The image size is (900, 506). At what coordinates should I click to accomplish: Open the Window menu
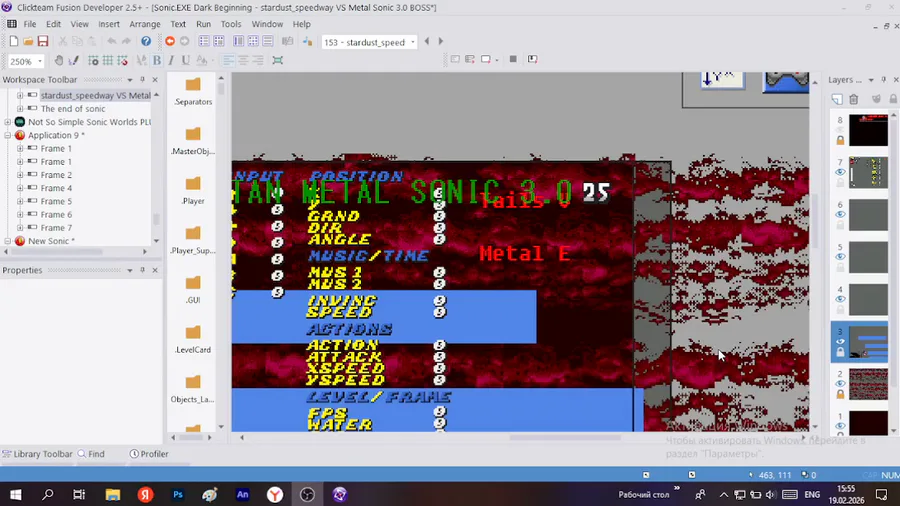pyautogui.click(x=267, y=24)
